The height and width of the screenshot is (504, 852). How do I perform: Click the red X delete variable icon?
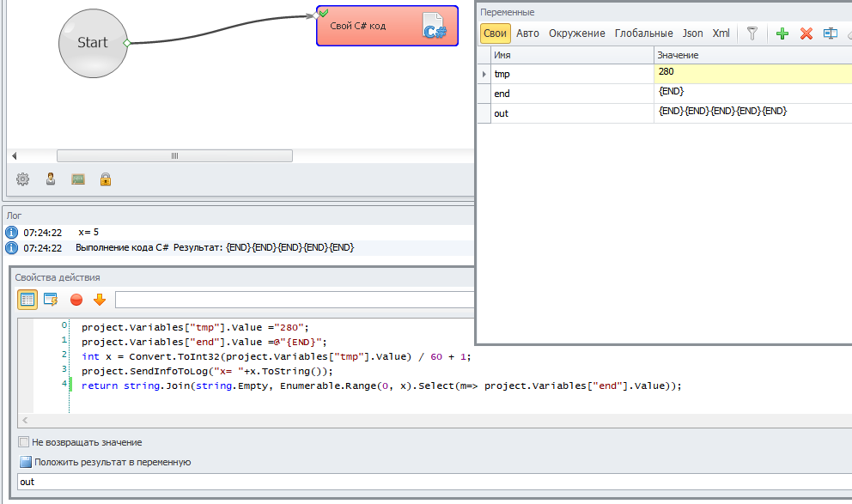click(x=806, y=33)
